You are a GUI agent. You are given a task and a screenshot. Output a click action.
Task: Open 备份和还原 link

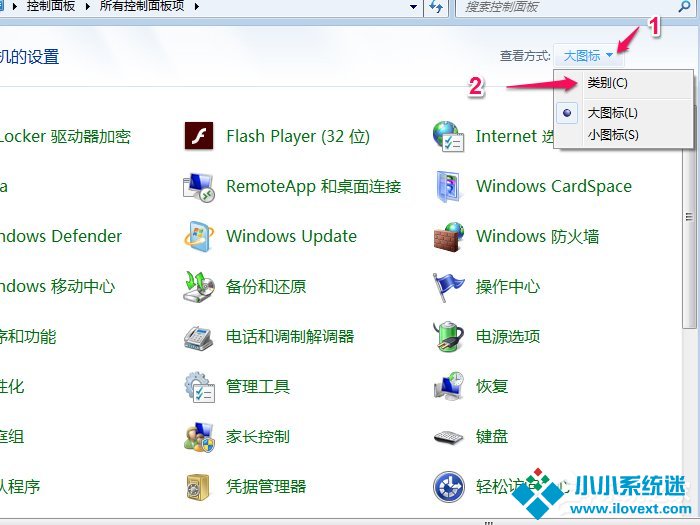[x=266, y=287]
